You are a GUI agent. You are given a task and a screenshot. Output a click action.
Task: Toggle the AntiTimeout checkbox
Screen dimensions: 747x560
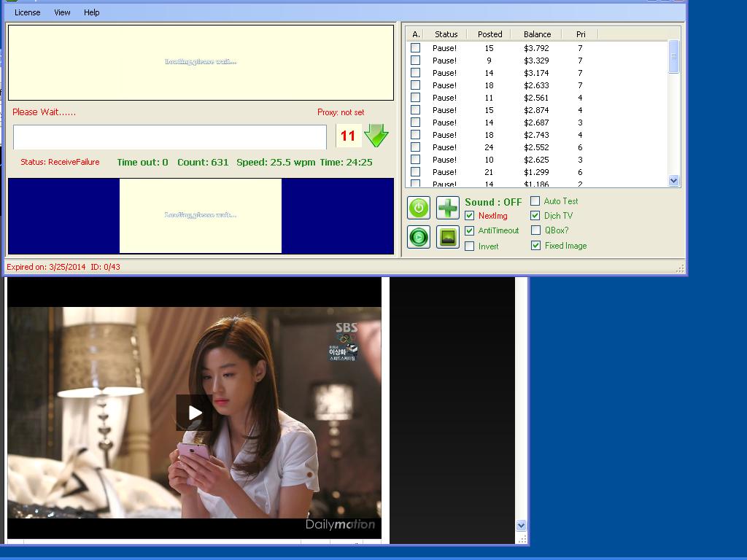coord(469,230)
